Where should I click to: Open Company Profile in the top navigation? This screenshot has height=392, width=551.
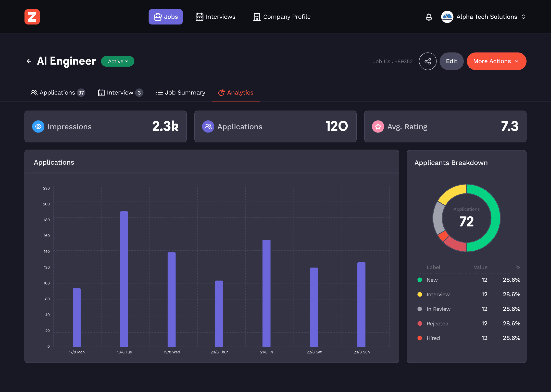[x=282, y=17]
